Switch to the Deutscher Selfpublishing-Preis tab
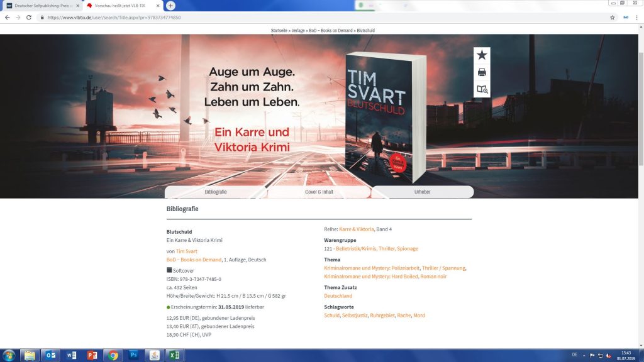The height and width of the screenshot is (362, 644). click(43, 6)
